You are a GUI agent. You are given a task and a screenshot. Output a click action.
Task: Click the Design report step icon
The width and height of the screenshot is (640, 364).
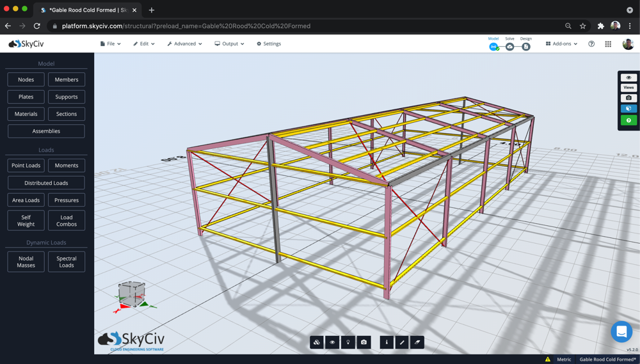tap(526, 47)
